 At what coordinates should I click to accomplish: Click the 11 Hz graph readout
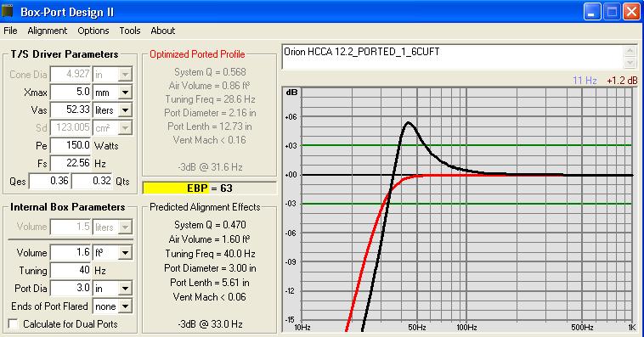(585, 81)
